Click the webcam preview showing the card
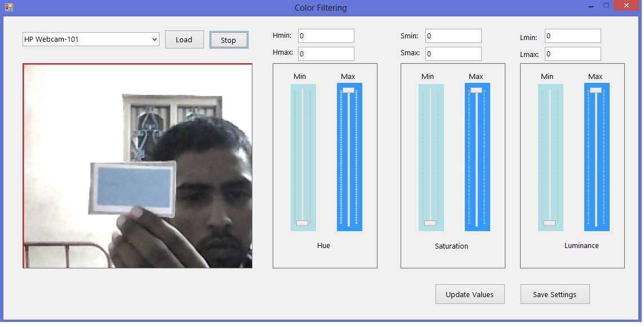The image size is (644, 327). [137, 165]
